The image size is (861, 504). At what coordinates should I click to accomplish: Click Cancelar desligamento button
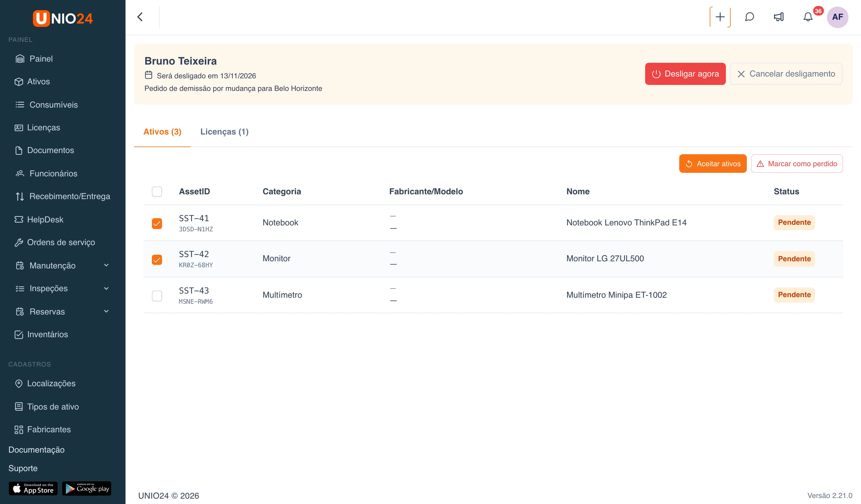click(786, 74)
